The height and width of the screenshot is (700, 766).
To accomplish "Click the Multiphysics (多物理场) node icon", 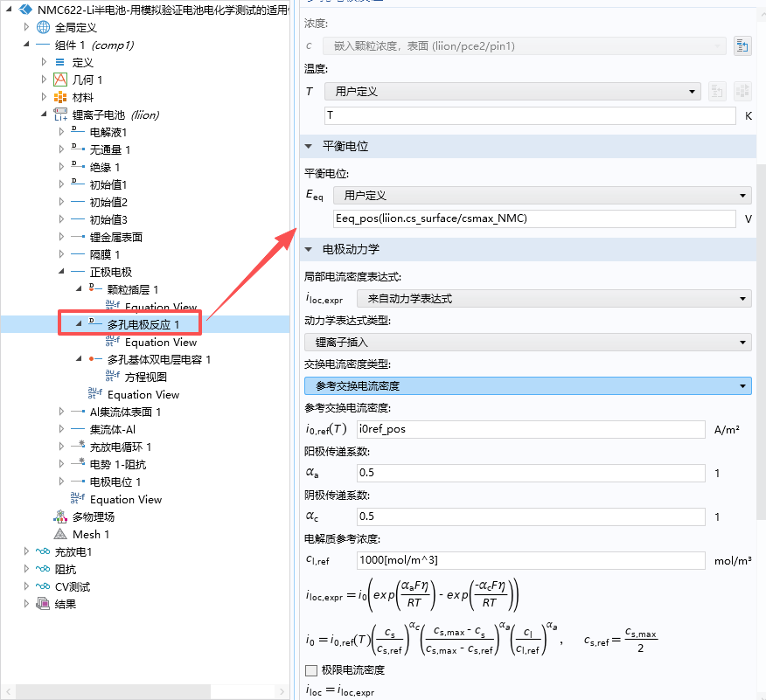I will 60,516.
